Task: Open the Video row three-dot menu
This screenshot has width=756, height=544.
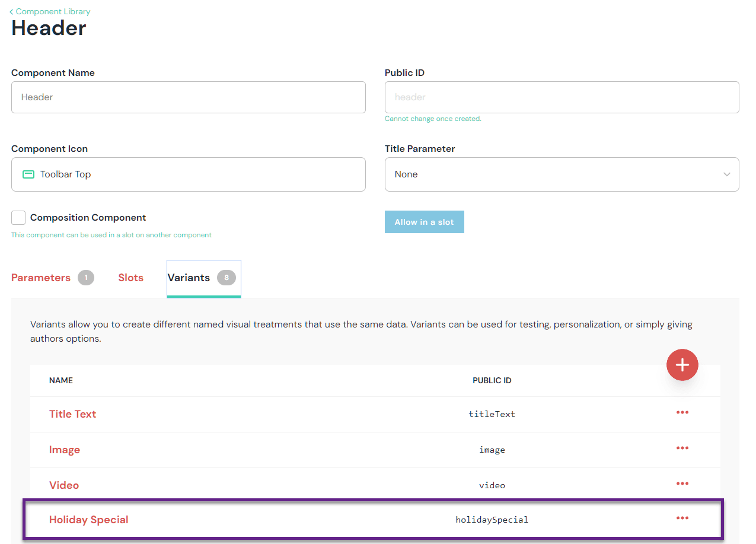Action: coord(682,484)
